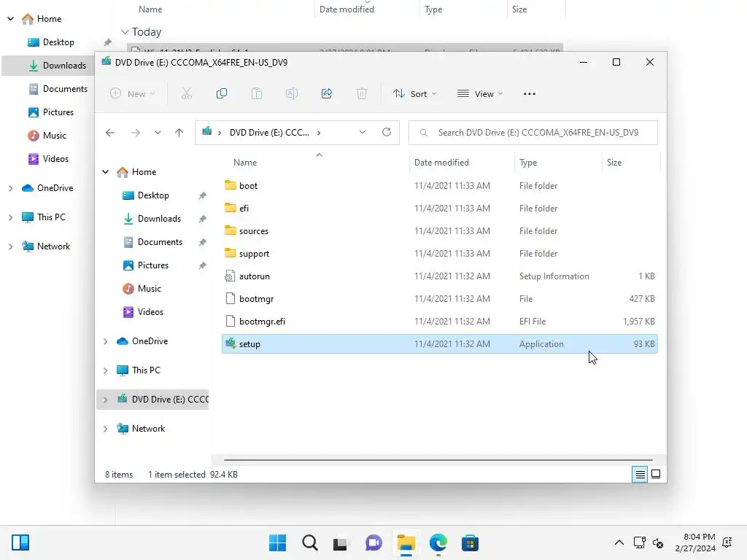
Task: Click the Paste clipboard icon
Action: point(256,93)
